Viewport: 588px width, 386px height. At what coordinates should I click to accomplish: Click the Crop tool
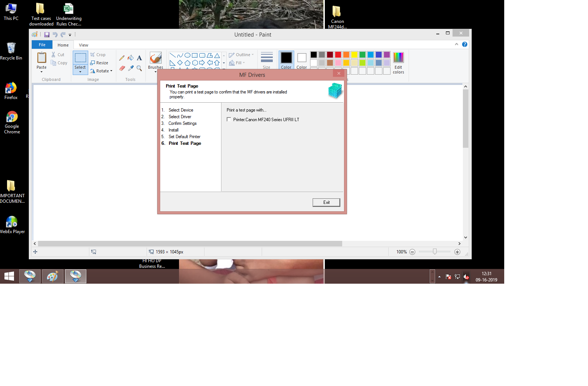pos(98,55)
